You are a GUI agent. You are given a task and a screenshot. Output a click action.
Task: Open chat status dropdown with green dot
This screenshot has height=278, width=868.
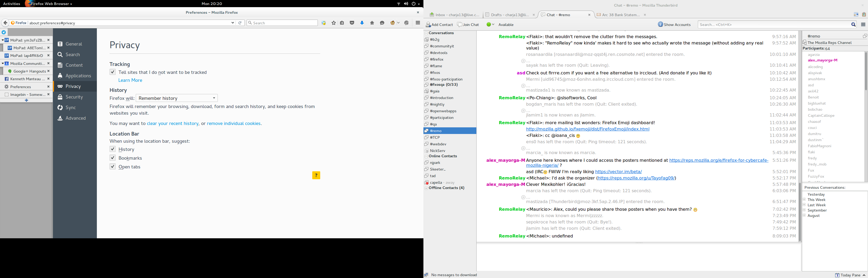[490, 25]
